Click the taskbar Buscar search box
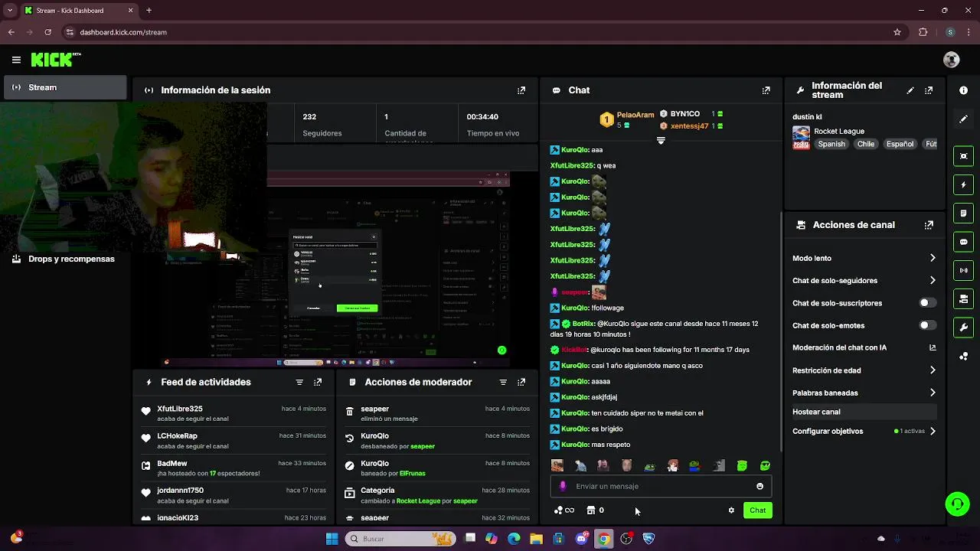The width and height of the screenshot is (980, 551). (400, 539)
